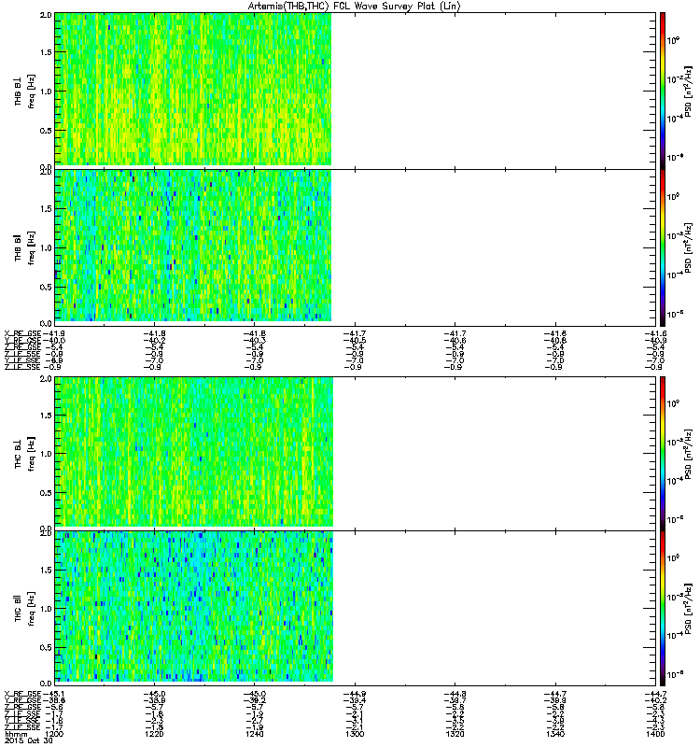Click the 'THB B∥ freq [Hz]' axis label
This screenshot has width=700, height=747.
click(25, 247)
